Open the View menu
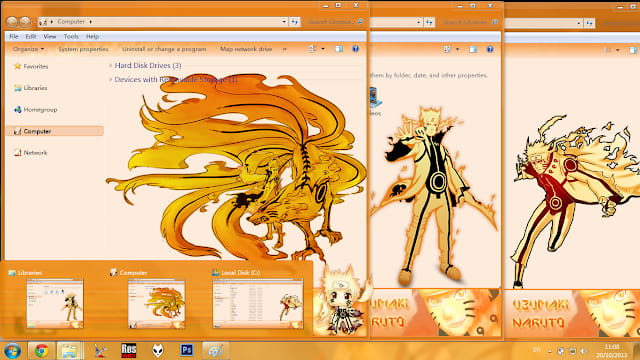Screen dimensions: 640x360 pyautogui.click(x=50, y=36)
